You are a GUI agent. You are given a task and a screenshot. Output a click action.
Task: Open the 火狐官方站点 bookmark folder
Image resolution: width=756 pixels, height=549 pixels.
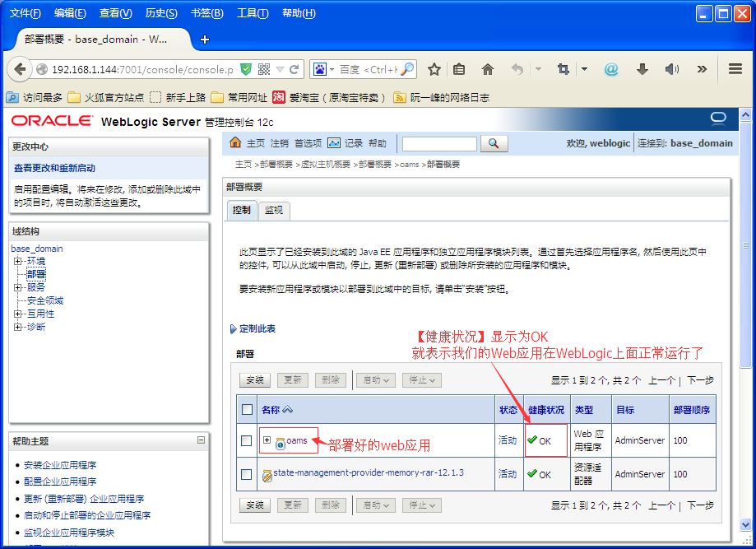point(106,98)
